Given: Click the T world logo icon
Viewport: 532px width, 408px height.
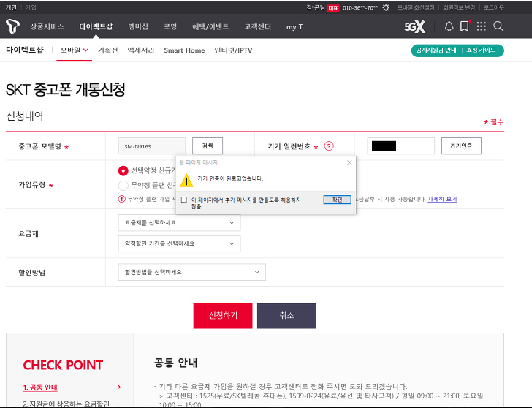Looking at the screenshot, I should click(12, 26).
